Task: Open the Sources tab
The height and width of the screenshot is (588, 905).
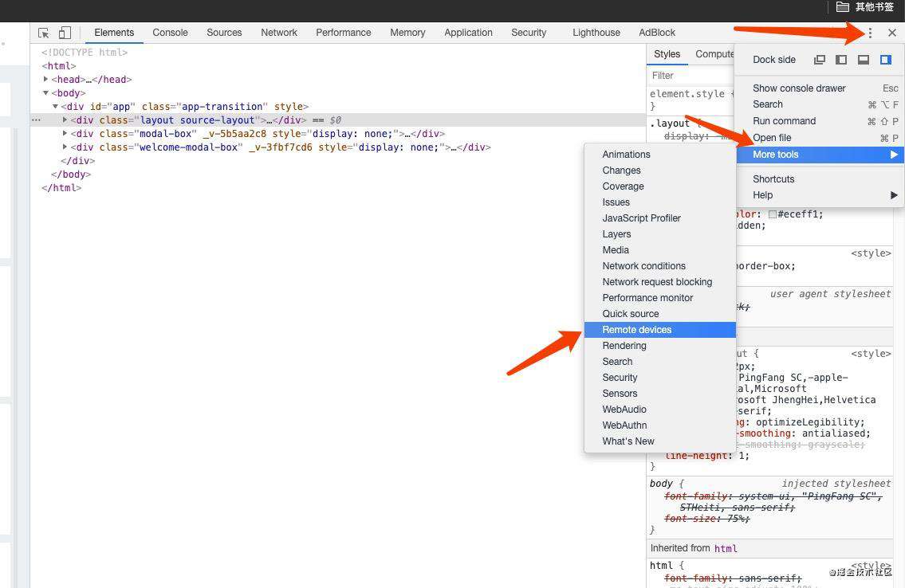Action: (224, 33)
